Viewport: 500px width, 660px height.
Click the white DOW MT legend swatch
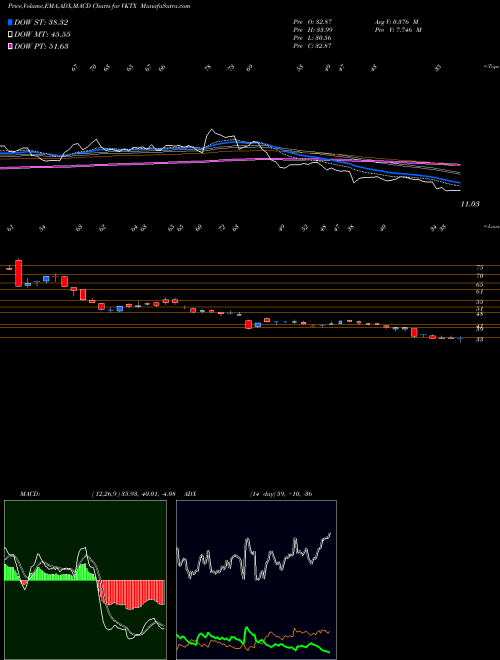10,35
